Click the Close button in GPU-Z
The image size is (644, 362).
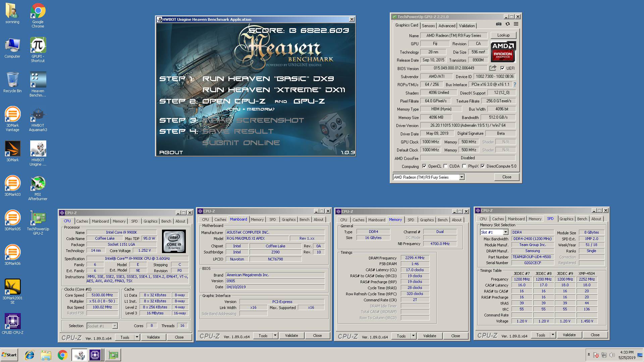pos(507,177)
